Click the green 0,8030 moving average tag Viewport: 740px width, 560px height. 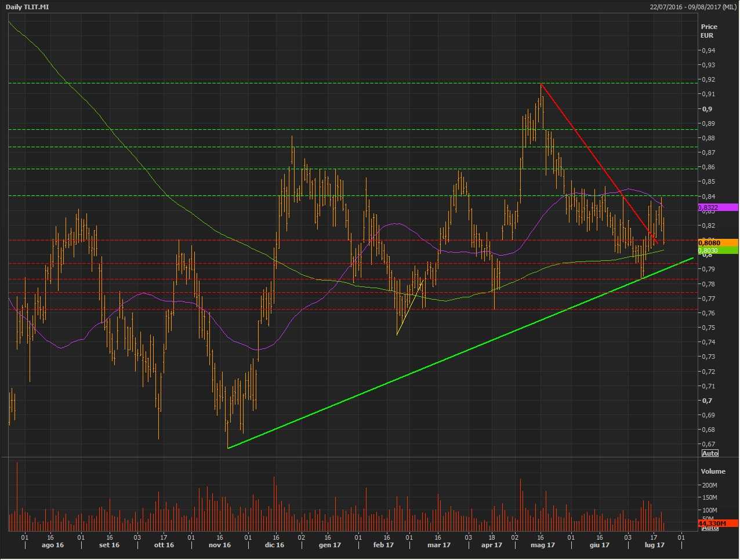click(x=718, y=250)
